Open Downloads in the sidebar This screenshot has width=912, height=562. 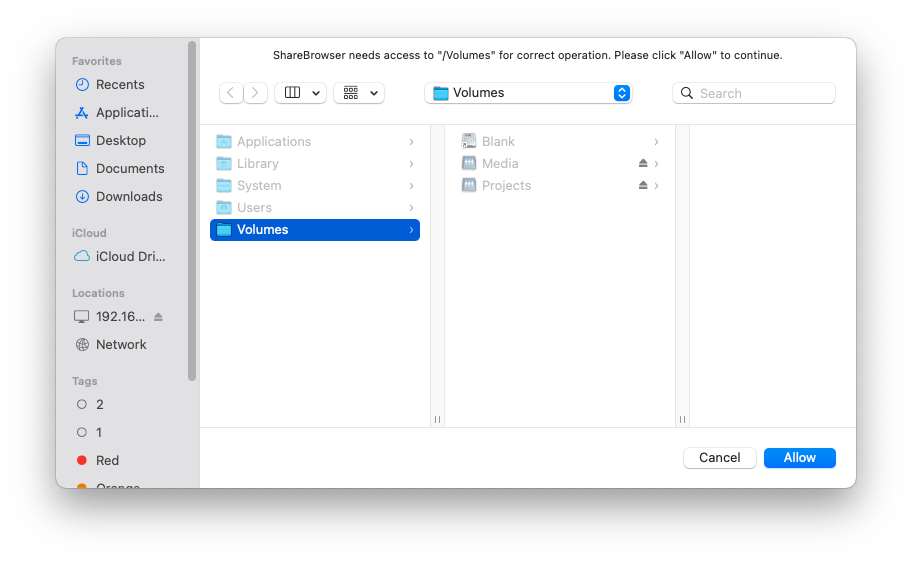tap(128, 197)
